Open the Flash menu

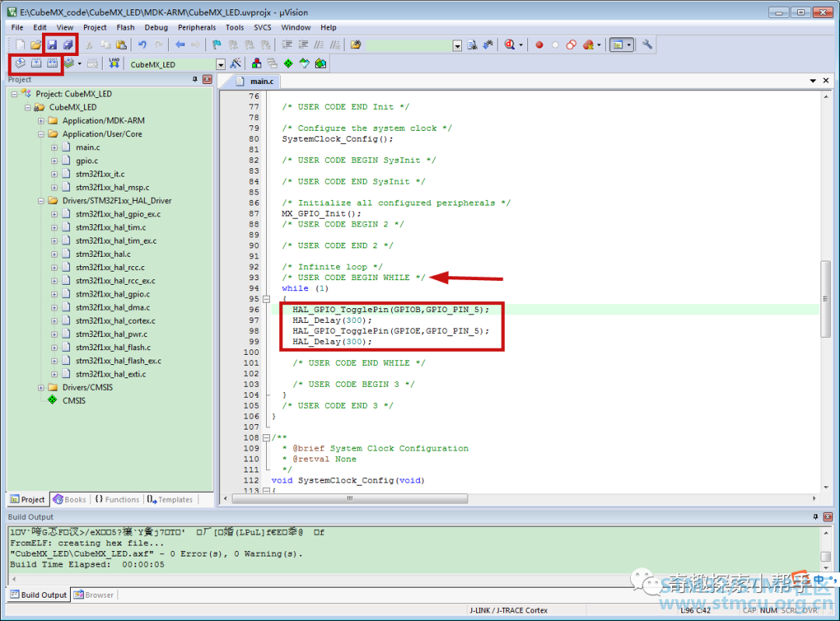coord(125,27)
